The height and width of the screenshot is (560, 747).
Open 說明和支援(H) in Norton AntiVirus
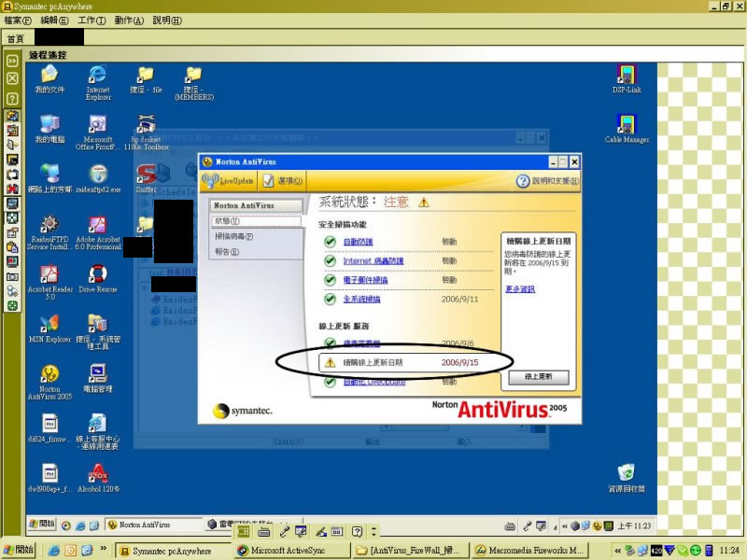(548, 181)
